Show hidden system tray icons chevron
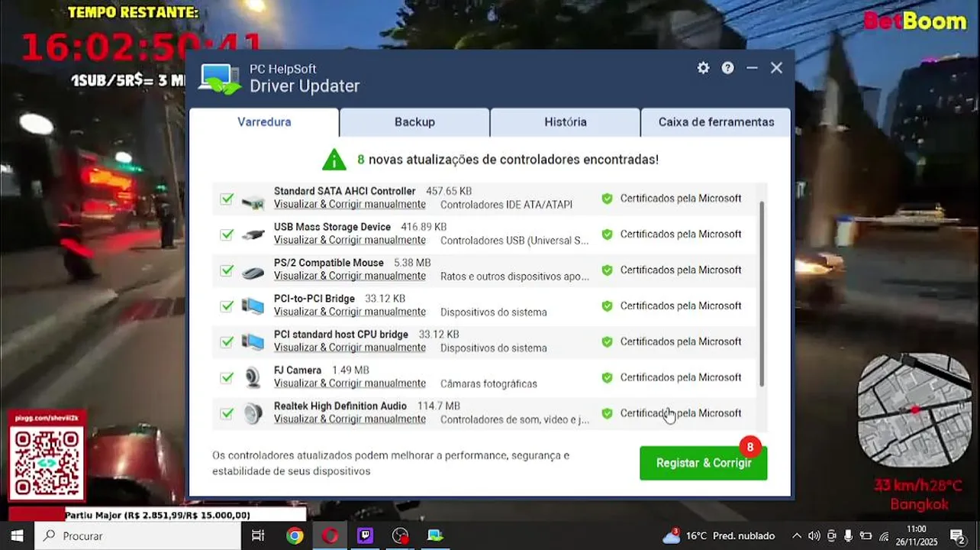The image size is (980, 550). tap(796, 536)
